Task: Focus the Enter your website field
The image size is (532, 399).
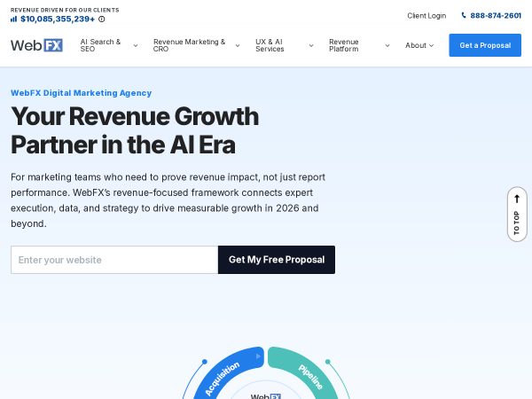Action: coord(114,260)
